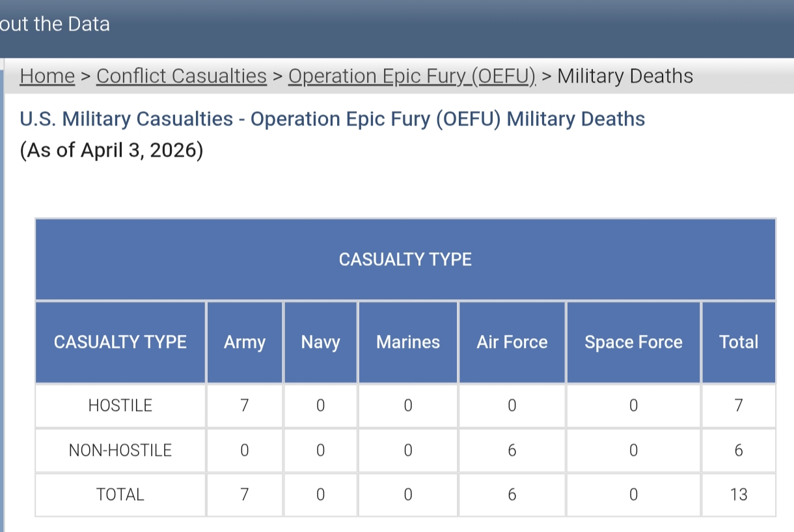Click the Marines column header
This screenshot has height=532, width=794.
point(407,342)
